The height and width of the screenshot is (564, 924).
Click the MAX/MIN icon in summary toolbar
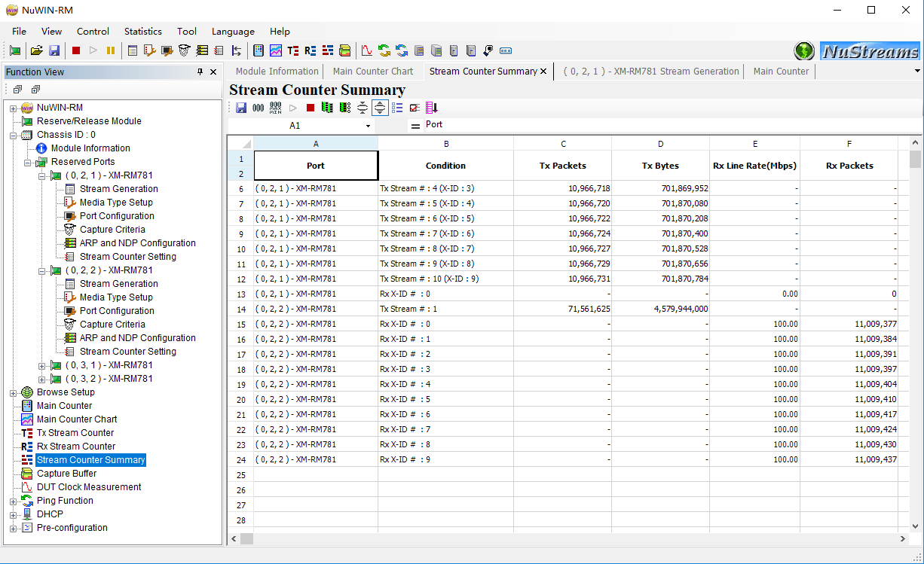coord(275,108)
